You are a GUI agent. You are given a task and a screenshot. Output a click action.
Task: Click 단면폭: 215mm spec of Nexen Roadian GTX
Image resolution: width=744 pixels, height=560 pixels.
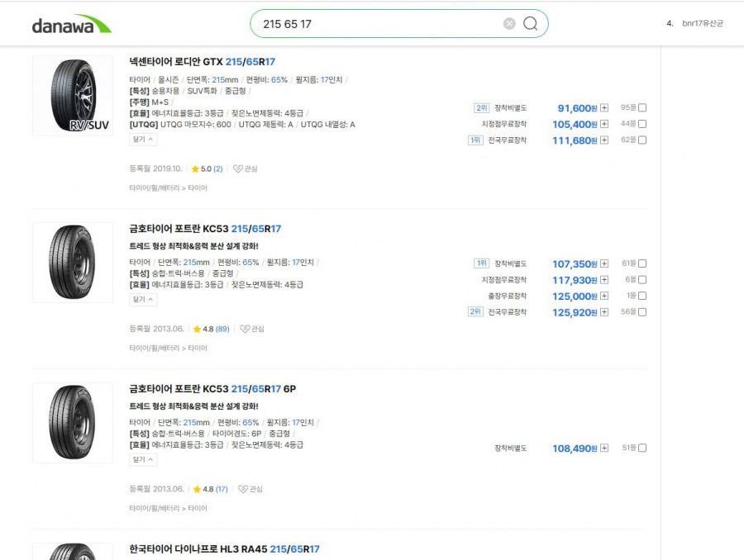click(x=212, y=79)
